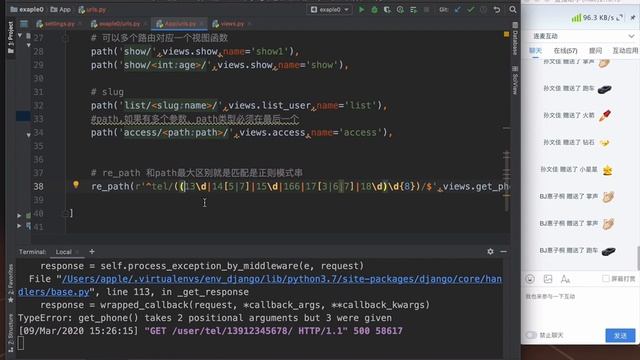The height and width of the screenshot is (360, 640).
Task: Select the 在线(57) tab
Action: point(565,51)
